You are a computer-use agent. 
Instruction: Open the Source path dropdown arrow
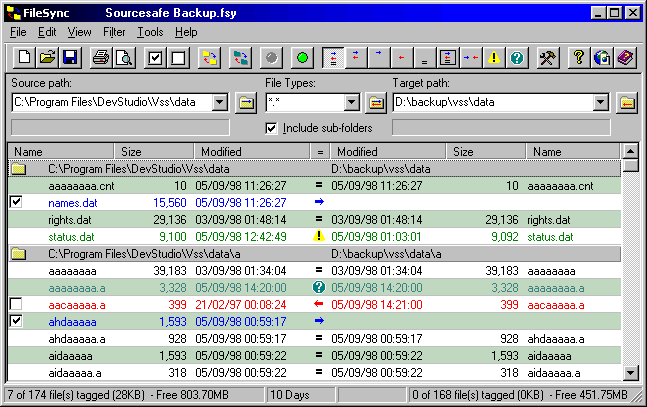click(x=220, y=102)
